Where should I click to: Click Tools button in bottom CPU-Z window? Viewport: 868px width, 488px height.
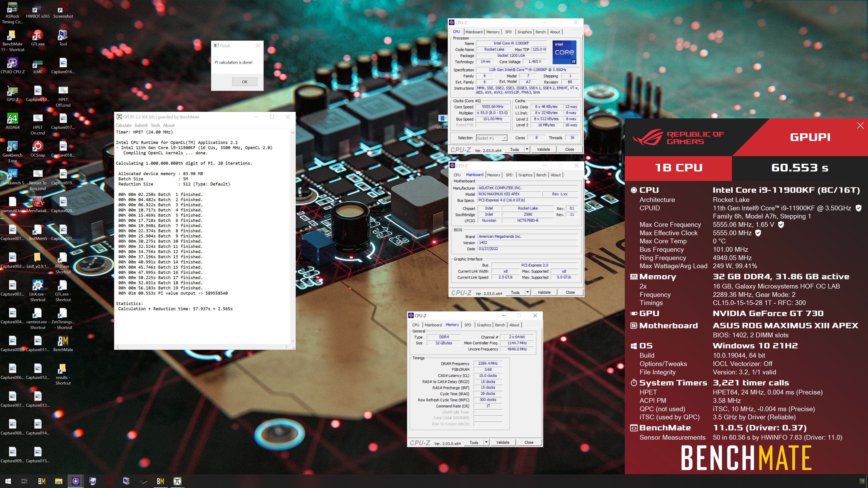474,442
